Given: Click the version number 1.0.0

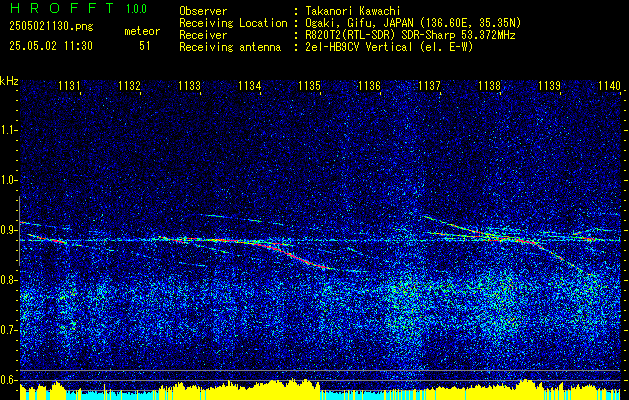Looking at the screenshot, I should pos(136,8).
